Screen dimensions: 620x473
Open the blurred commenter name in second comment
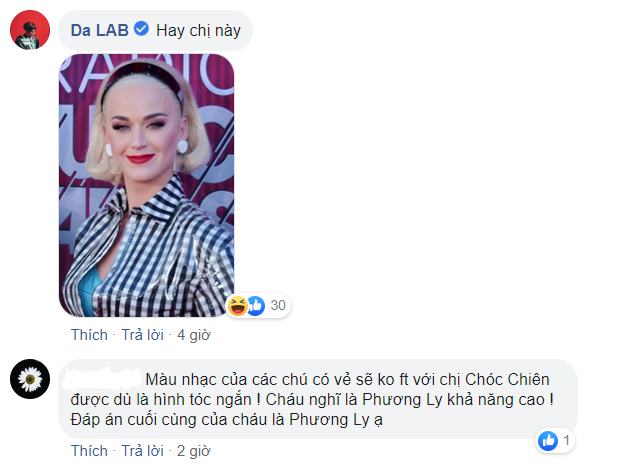(x=102, y=378)
